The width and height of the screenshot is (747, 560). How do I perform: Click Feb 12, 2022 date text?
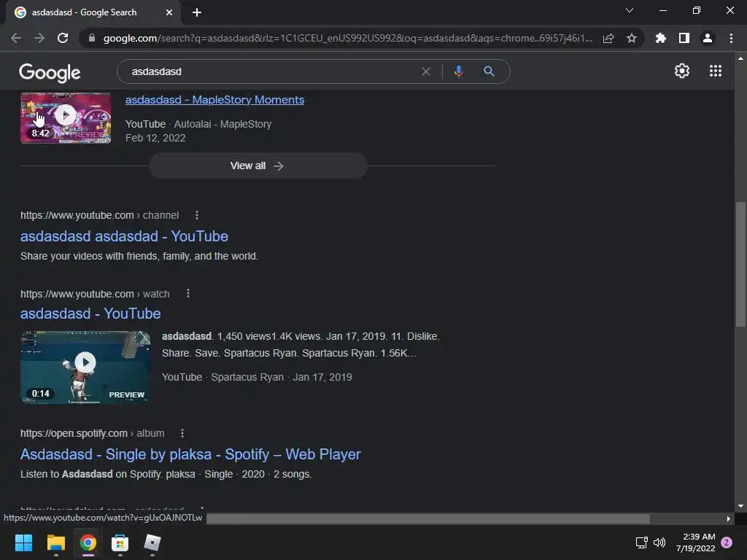pos(155,138)
